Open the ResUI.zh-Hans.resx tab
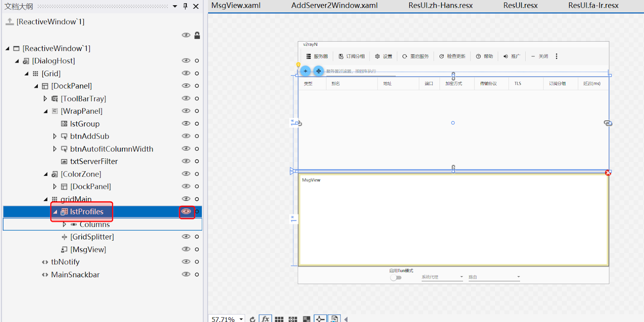Viewport: 644px width, 322px height. [x=440, y=6]
